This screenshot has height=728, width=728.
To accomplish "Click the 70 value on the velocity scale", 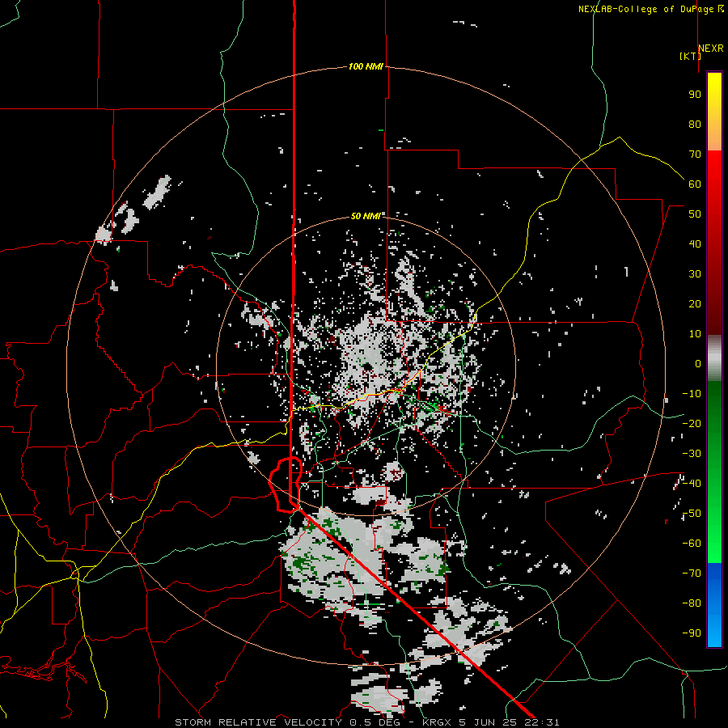I will point(695,154).
